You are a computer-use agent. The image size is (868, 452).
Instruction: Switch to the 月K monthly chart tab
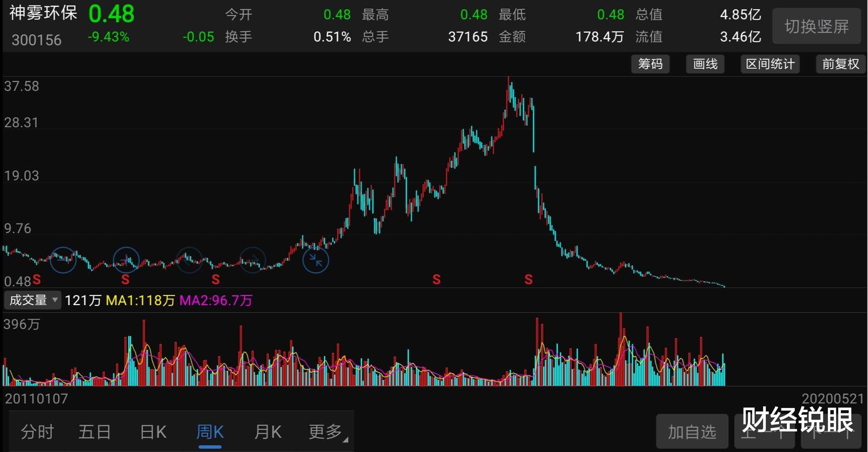(x=268, y=432)
